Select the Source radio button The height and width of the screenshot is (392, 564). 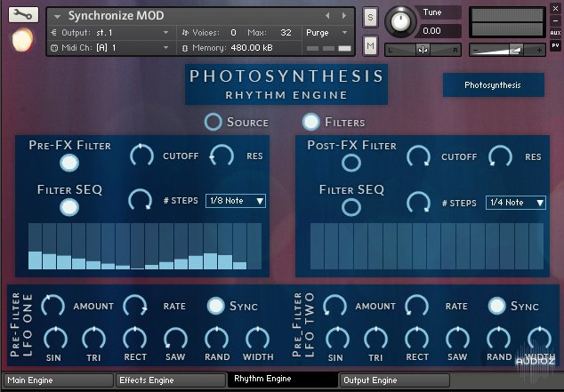tap(213, 122)
